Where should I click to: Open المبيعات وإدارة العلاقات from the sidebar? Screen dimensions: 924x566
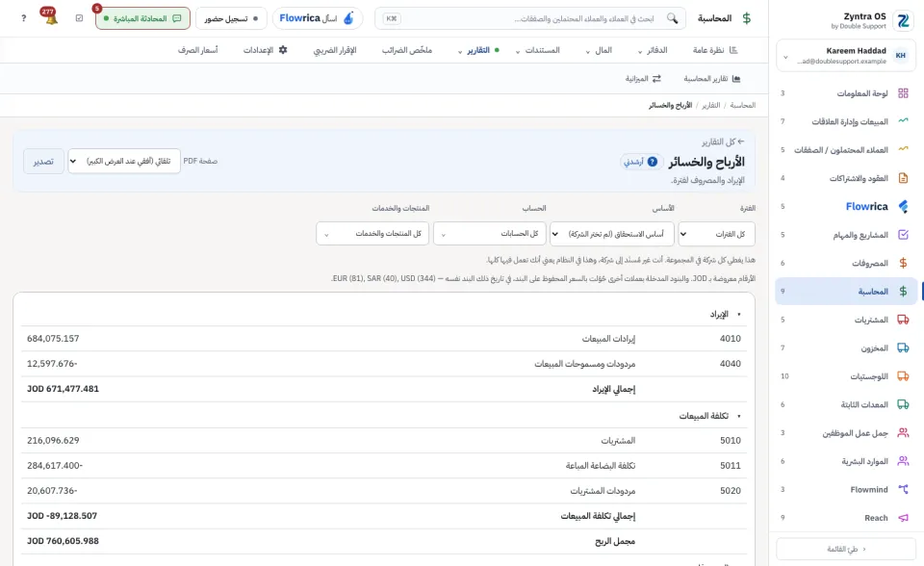846,121
